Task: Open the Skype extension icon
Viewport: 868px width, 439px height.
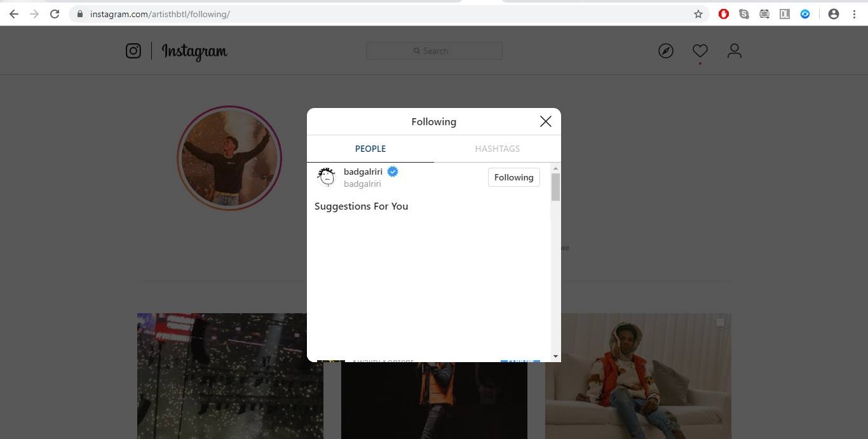Action: click(744, 14)
